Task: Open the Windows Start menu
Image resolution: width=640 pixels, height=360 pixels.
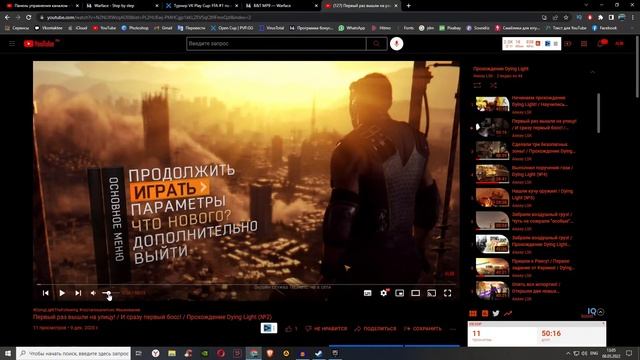Action: 8,353
